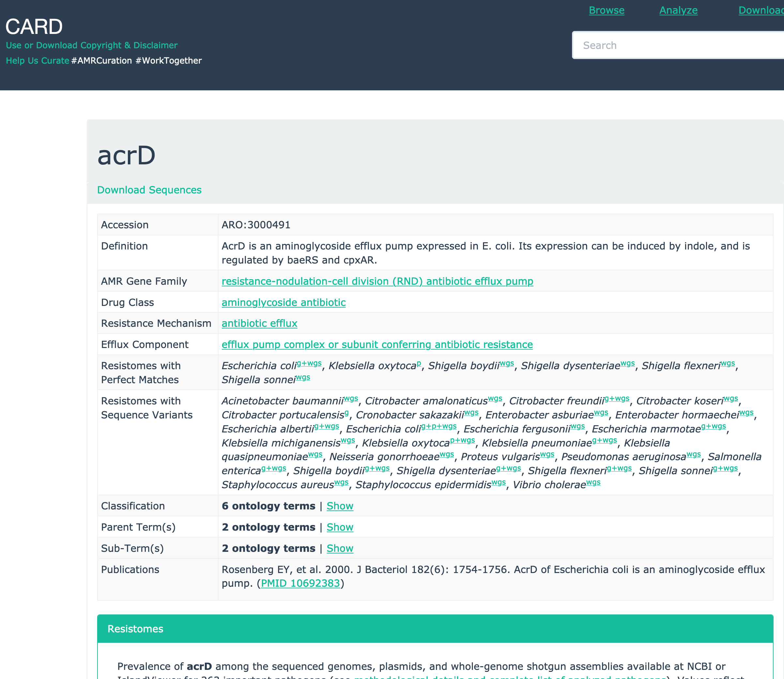Show the Parent Term(s) ontology terms
Screen dimensions: 784x679
(339, 527)
